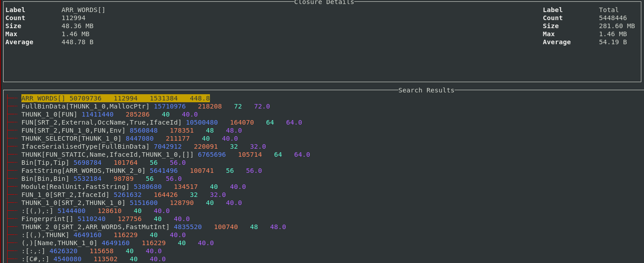
Task: Click the Search Results panel title
Action: [426, 90]
